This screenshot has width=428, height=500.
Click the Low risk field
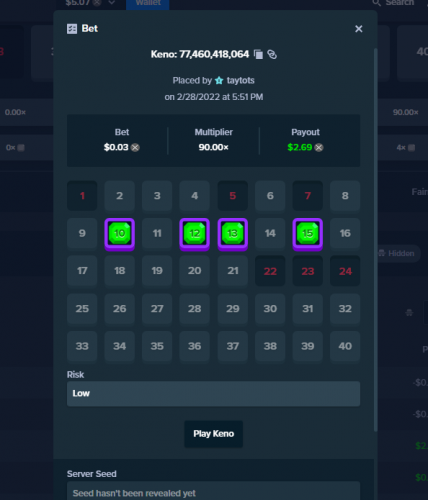pyautogui.click(x=213, y=394)
